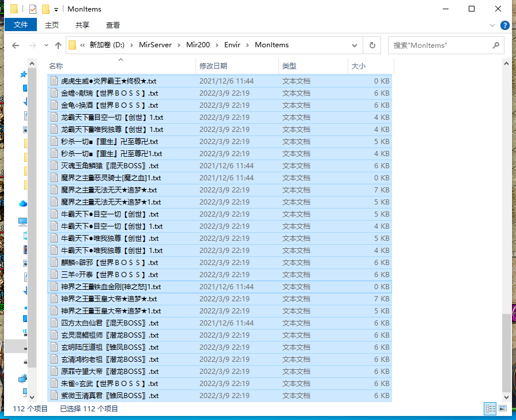Sort by the 类型 column header
Image resolution: width=516 pixels, height=420 pixels.
click(313, 66)
